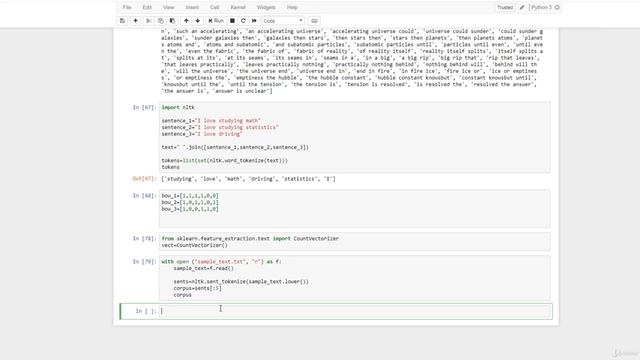Select cell In [68] with bow lists
640x360 pixels.
click(354, 209)
